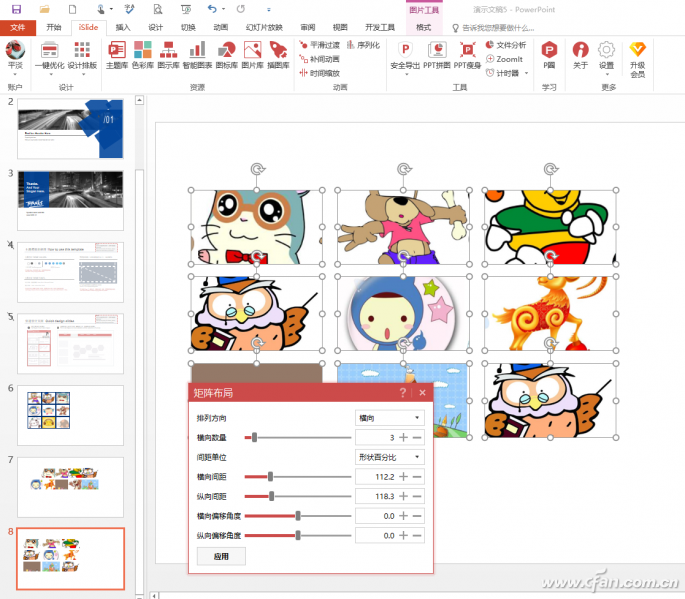This screenshot has height=599, width=685.
Task: Switch to the 幻灯片放映 slideshow tab
Action: [264, 28]
